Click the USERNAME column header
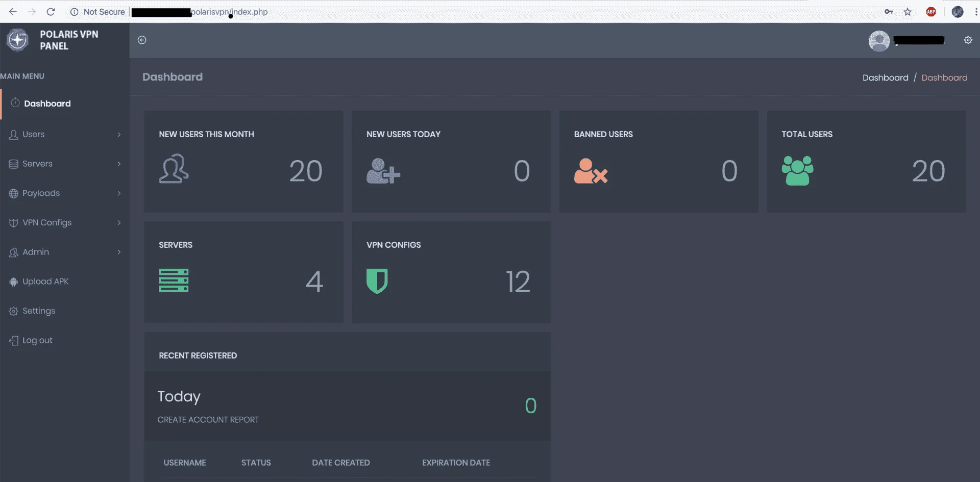Image resolution: width=980 pixels, height=482 pixels. 185,463
